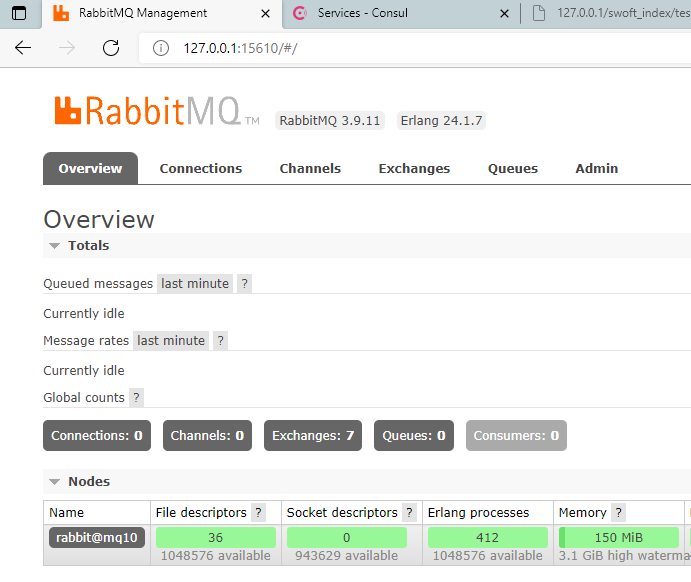Click the 'Name' column header in Nodes
This screenshot has width=691, height=582.
coord(67,512)
